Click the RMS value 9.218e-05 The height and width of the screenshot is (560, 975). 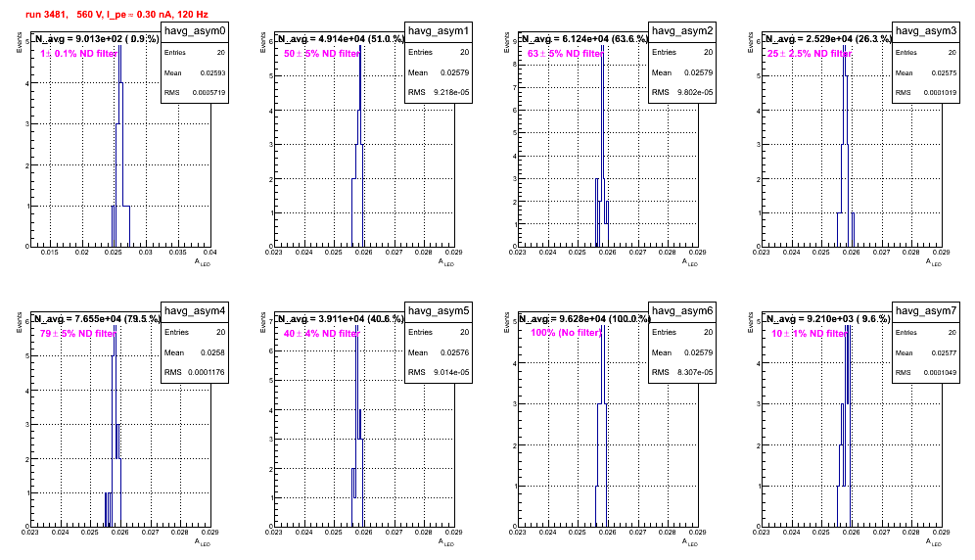451,92
